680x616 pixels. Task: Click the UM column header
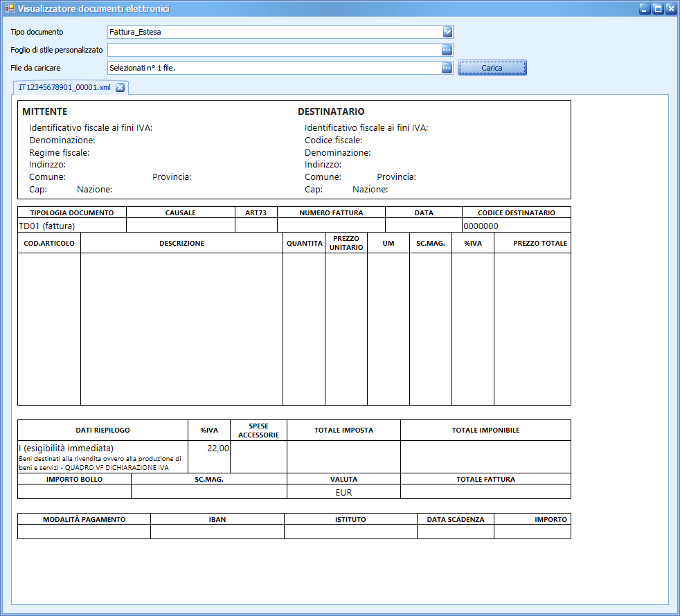pos(388,243)
